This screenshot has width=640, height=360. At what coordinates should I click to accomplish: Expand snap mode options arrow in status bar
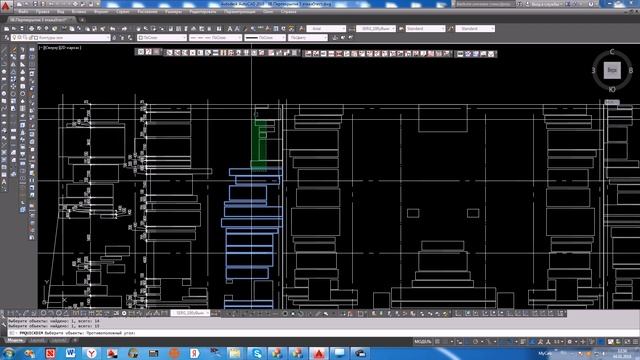click(x=451, y=341)
